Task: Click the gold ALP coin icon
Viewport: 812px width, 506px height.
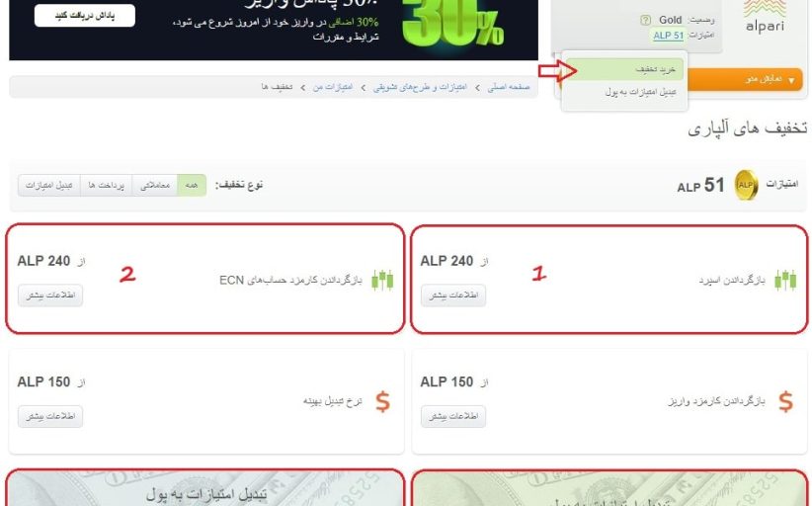Action: pos(746,185)
